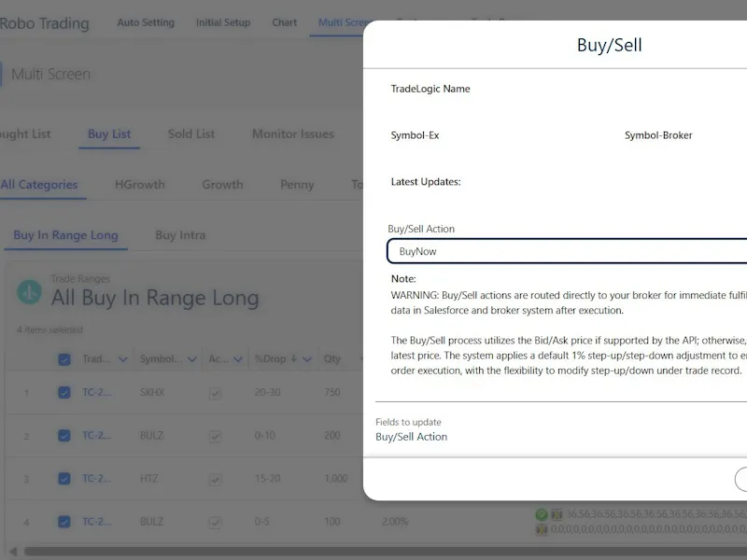Toggle the Ac... checkbox in row 2 BULZ
The width and height of the screenshot is (747, 560).
(x=216, y=436)
